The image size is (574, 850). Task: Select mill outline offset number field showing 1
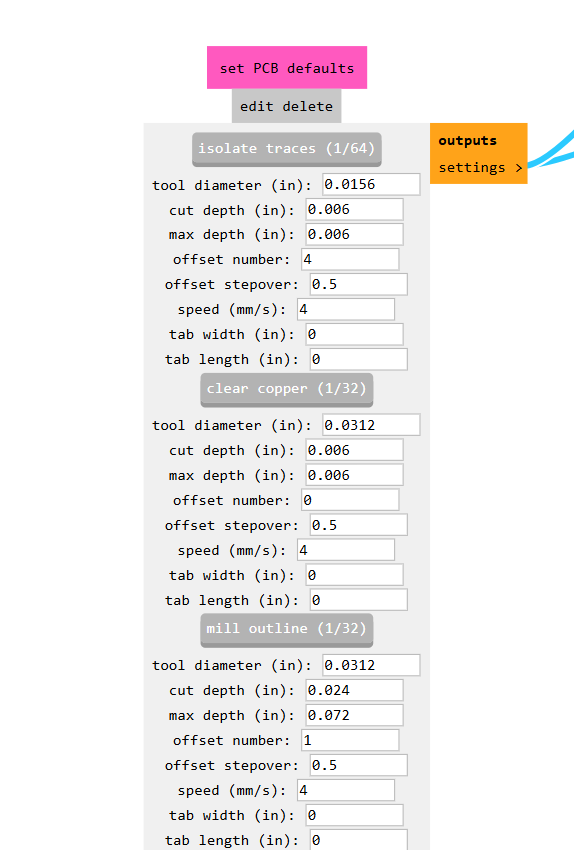350,740
